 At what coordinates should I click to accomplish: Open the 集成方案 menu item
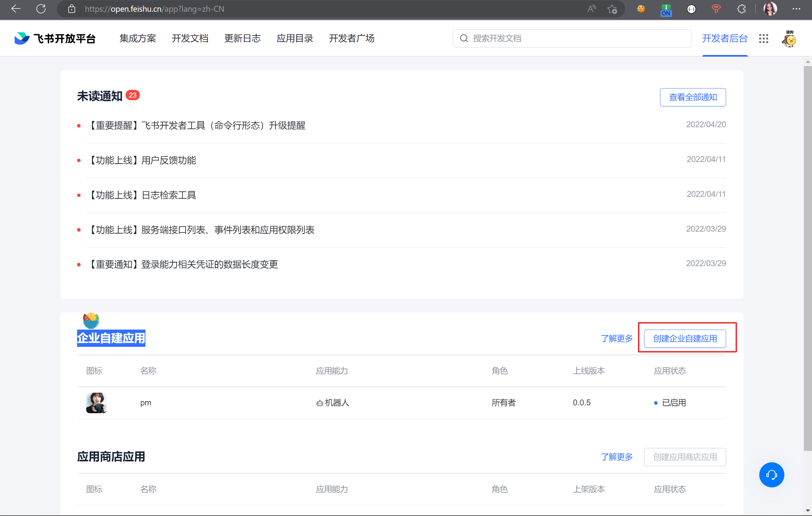click(138, 38)
